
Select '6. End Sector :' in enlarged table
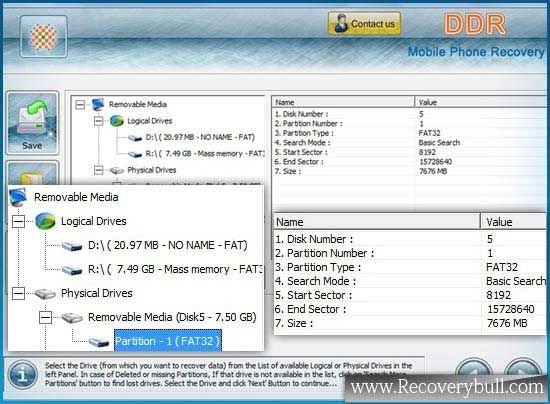(x=310, y=309)
